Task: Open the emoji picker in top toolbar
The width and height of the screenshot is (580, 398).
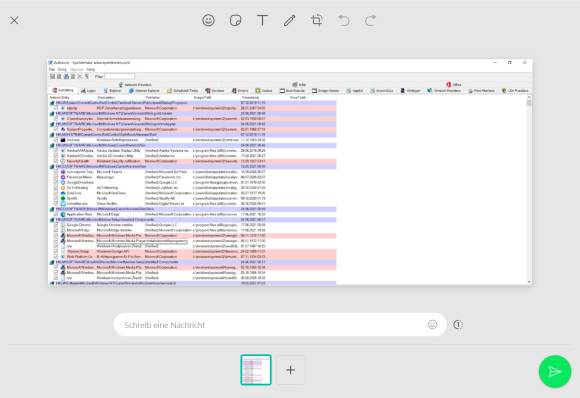Action: point(208,20)
